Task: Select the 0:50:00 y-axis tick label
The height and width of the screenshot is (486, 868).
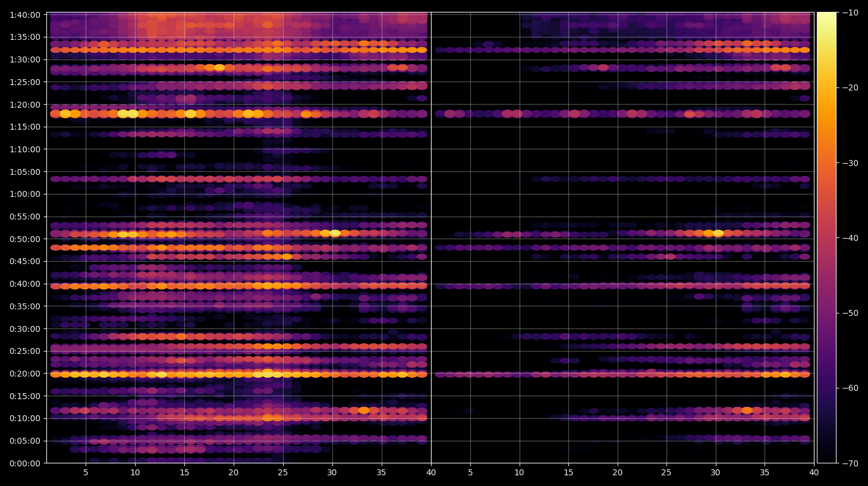Action: (25, 239)
